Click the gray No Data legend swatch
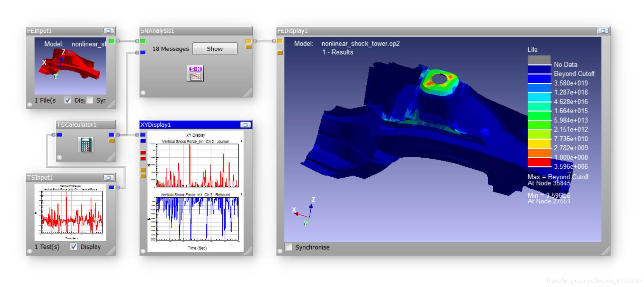Screen dimensions: 644x287 (x=539, y=60)
